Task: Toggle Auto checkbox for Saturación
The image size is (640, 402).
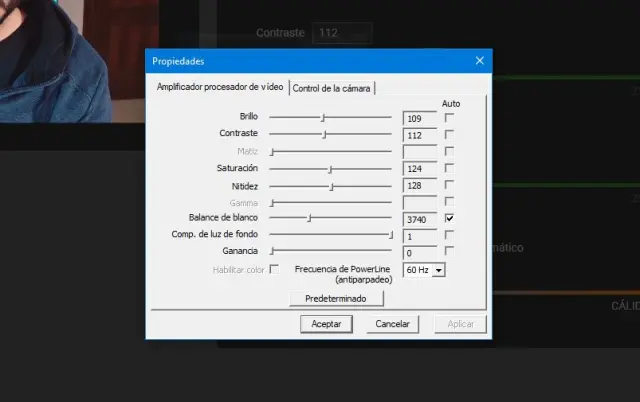Action: pos(450,168)
